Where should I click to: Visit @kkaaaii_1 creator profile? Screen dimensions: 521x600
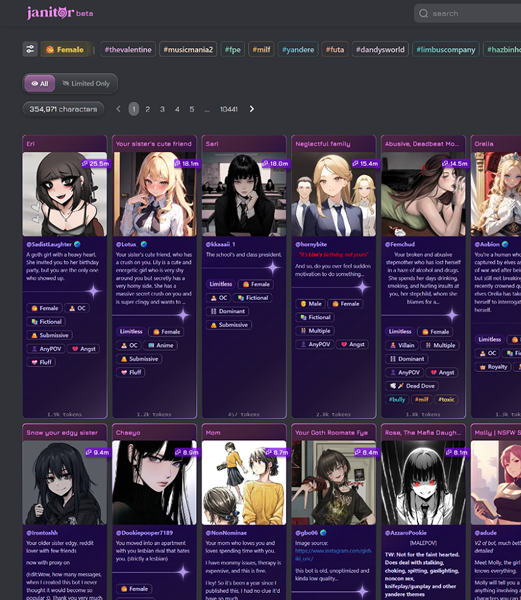click(220, 244)
